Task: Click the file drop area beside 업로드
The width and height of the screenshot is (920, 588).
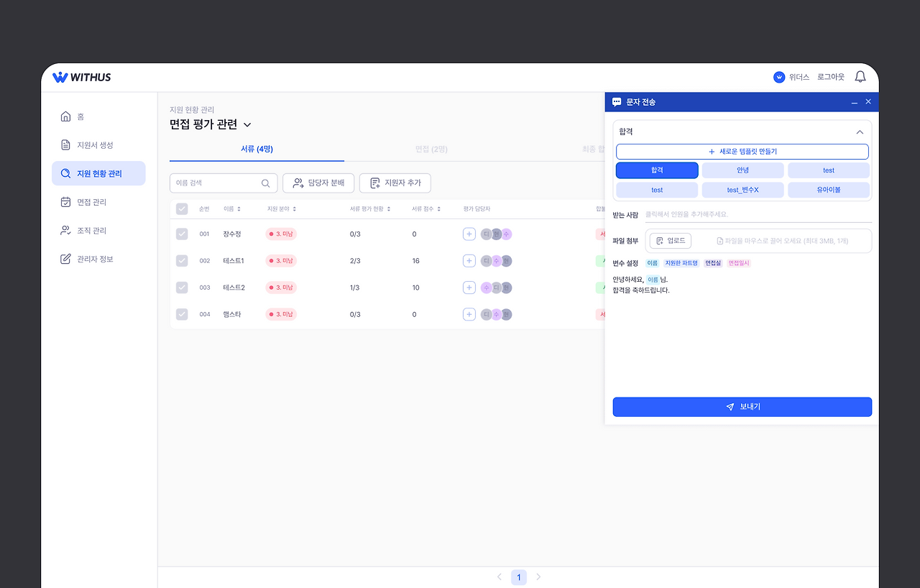Action: (x=782, y=241)
